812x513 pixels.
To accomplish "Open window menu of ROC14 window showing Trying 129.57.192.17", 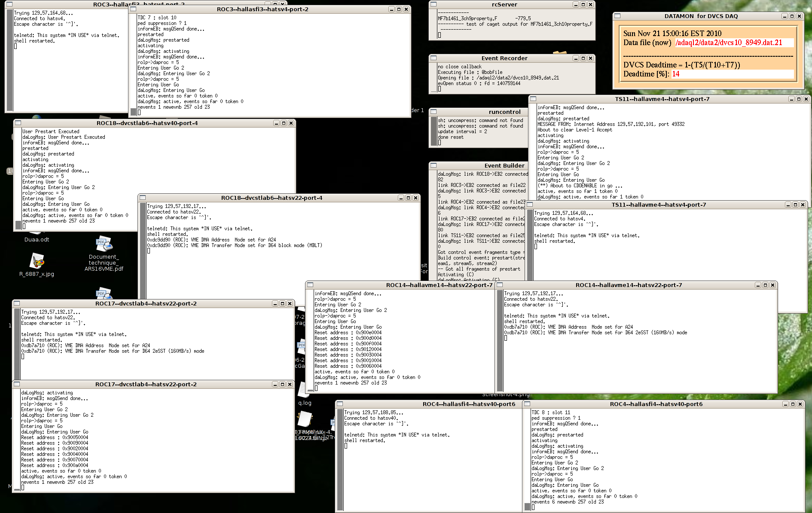I will [500, 285].
